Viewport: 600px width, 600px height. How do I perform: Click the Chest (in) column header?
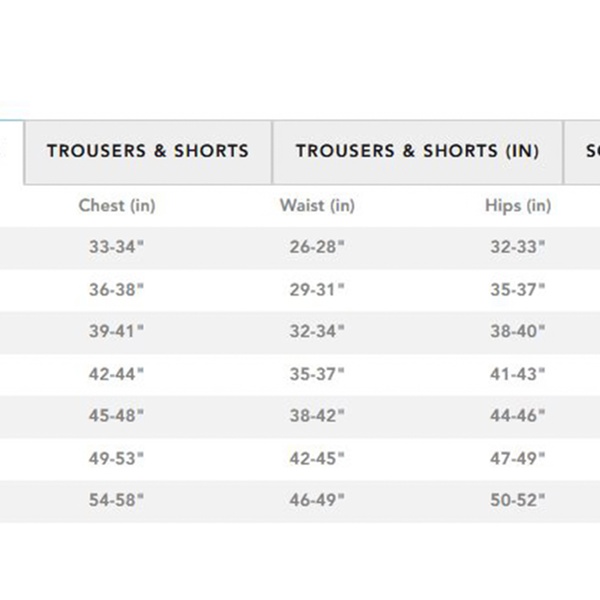[x=117, y=206]
